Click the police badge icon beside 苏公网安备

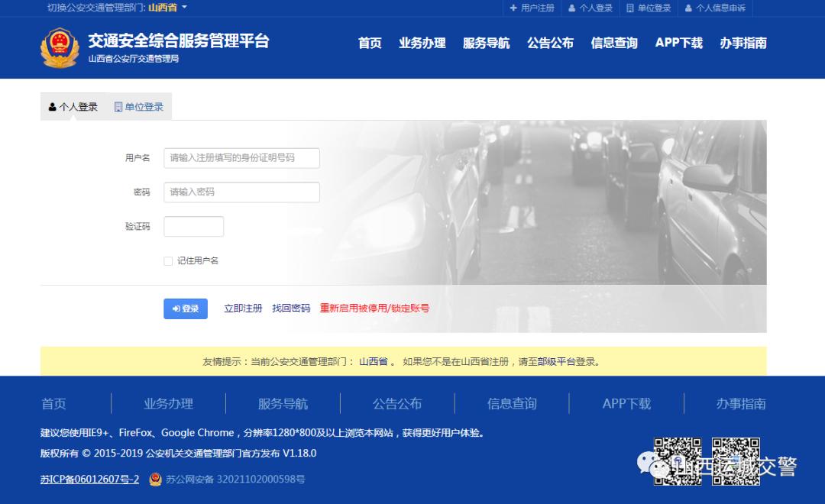pyautogui.click(x=155, y=480)
